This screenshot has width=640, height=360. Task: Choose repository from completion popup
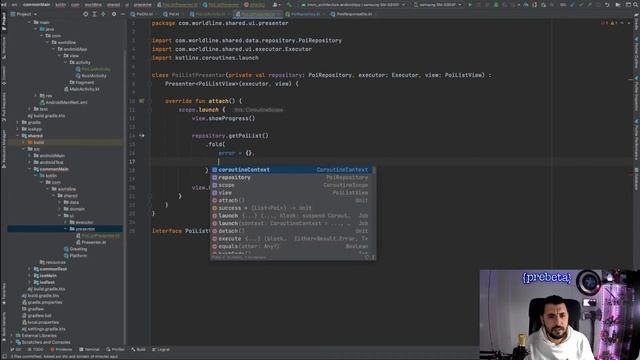(291, 178)
